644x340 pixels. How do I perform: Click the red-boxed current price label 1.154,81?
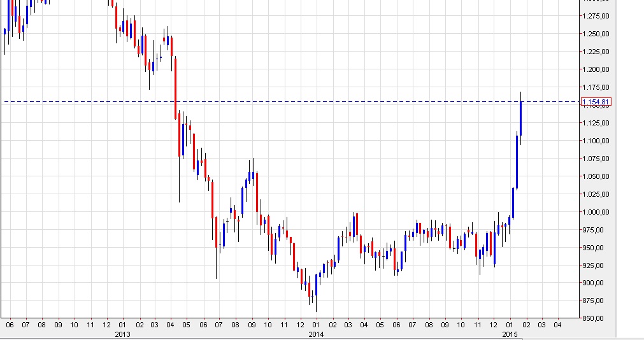click(x=596, y=102)
